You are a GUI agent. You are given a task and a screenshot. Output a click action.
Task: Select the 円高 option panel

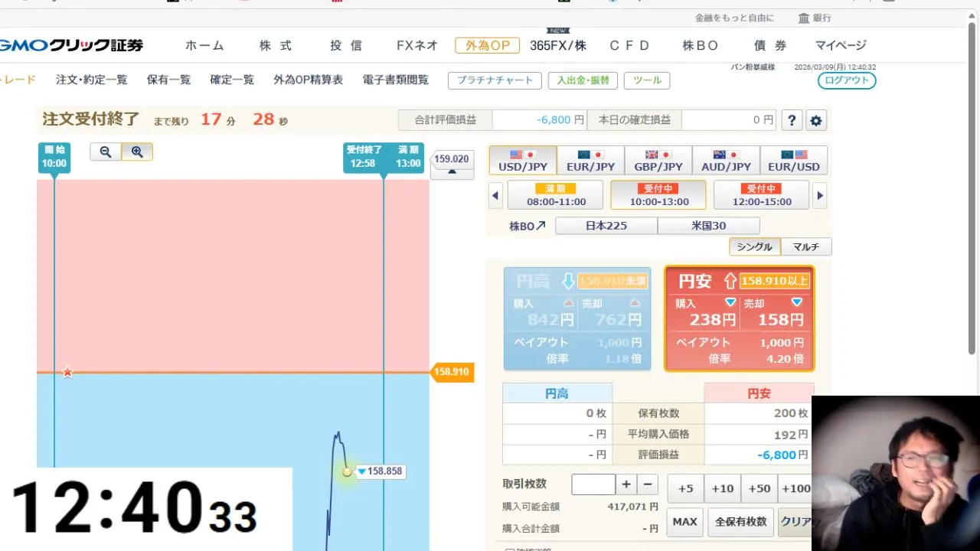click(x=577, y=318)
